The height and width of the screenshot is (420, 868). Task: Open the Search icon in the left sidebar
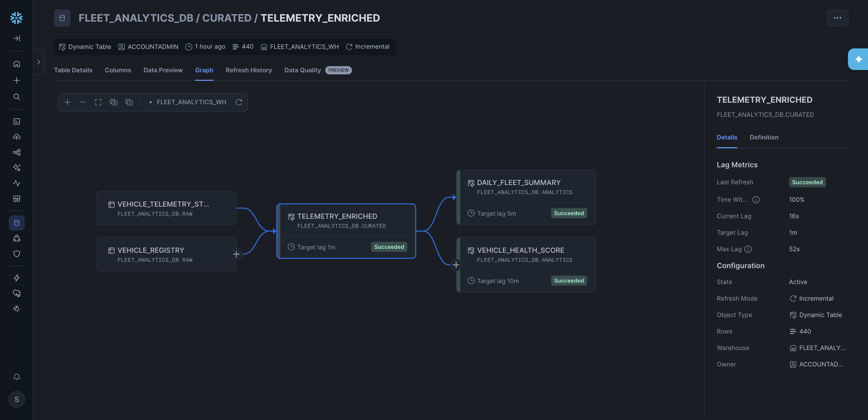[16, 97]
